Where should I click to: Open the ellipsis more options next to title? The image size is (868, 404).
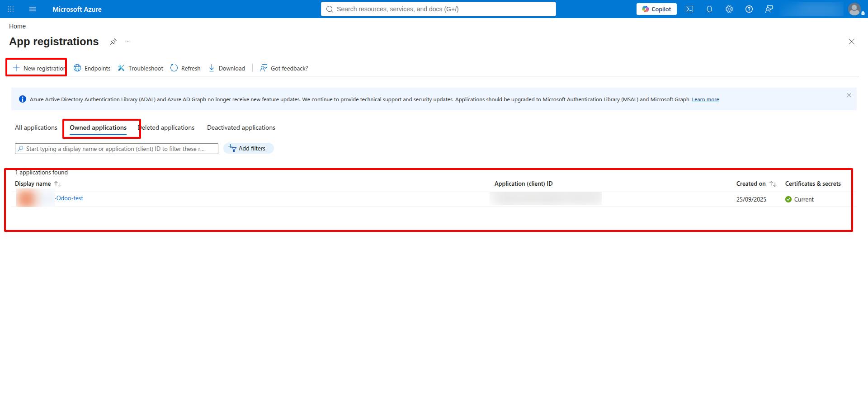pyautogui.click(x=128, y=42)
